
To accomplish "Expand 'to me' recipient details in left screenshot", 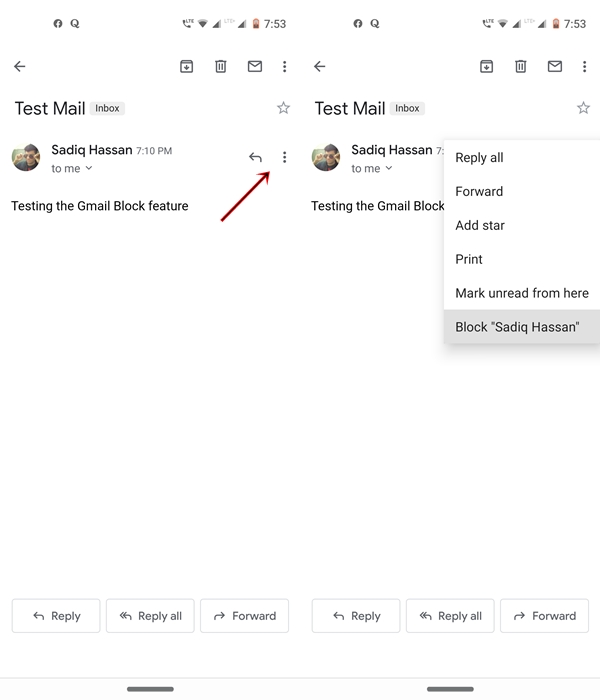I will [x=72, y=168].
